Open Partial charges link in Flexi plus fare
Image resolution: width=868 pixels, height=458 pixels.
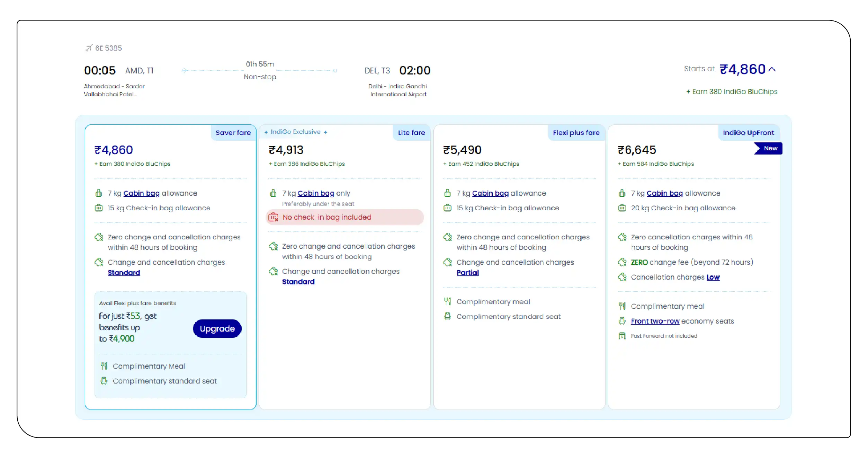click(x=467, y=273)
